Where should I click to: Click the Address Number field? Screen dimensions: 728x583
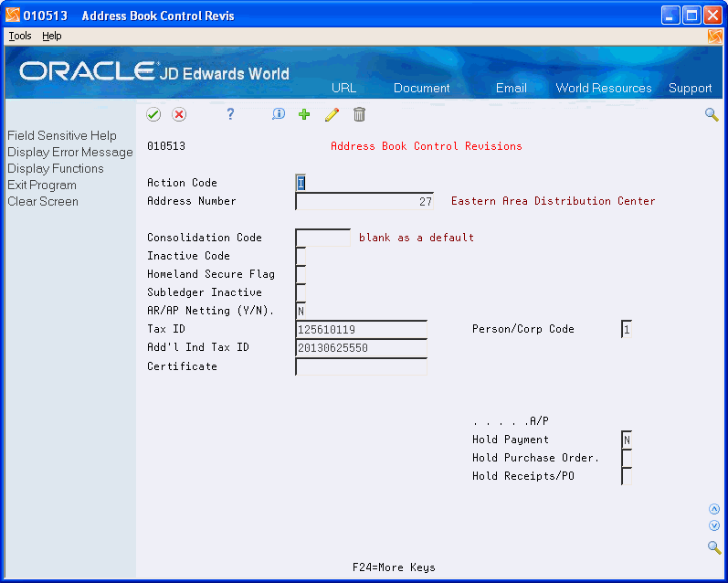[x=364, y=201]
